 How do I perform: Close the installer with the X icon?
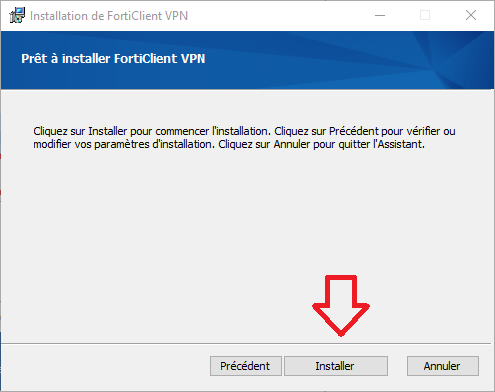(x=471, y=15)
